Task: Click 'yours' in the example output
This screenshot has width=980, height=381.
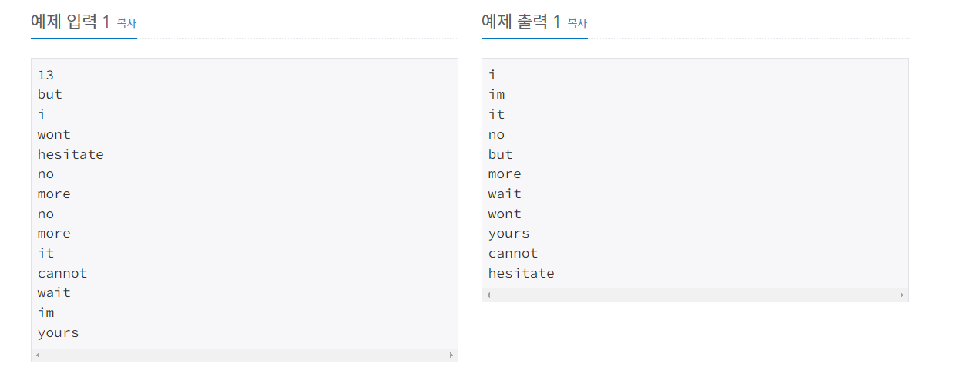Action: (x=509, y=233)
